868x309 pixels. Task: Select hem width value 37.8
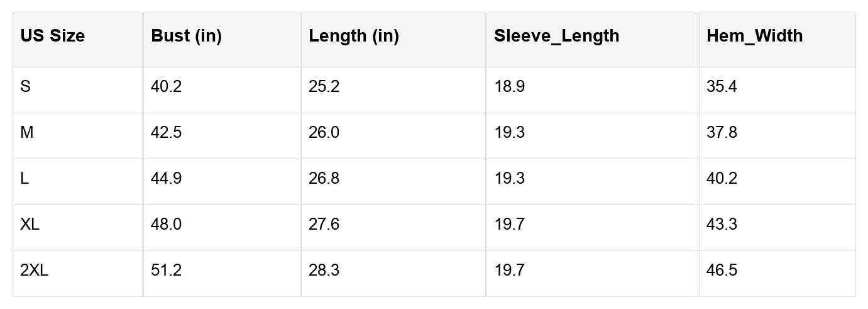[722, 133]
